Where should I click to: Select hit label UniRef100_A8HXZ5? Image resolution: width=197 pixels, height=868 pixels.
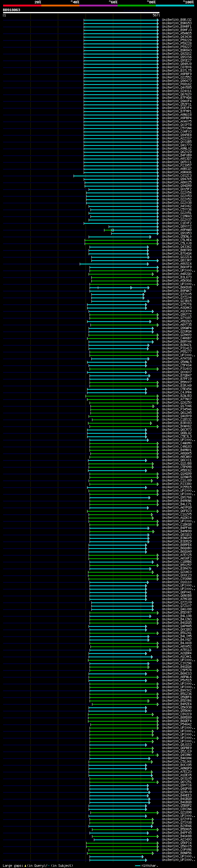[177, 182]
